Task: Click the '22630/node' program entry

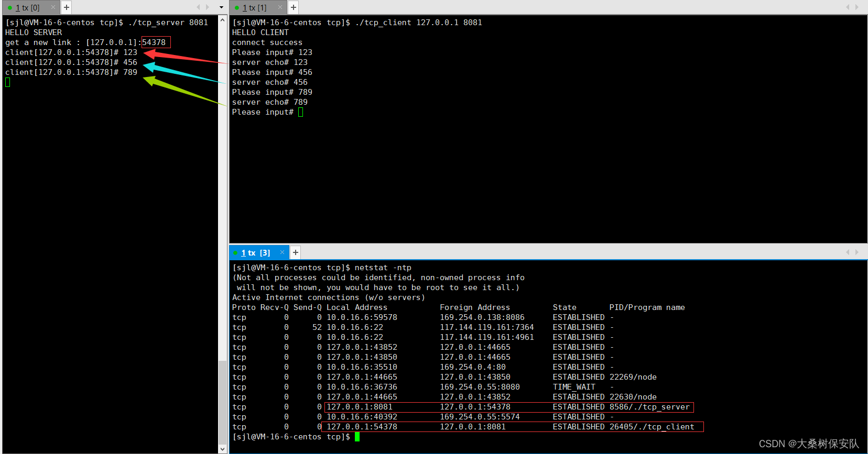Action: click(633, 397)
